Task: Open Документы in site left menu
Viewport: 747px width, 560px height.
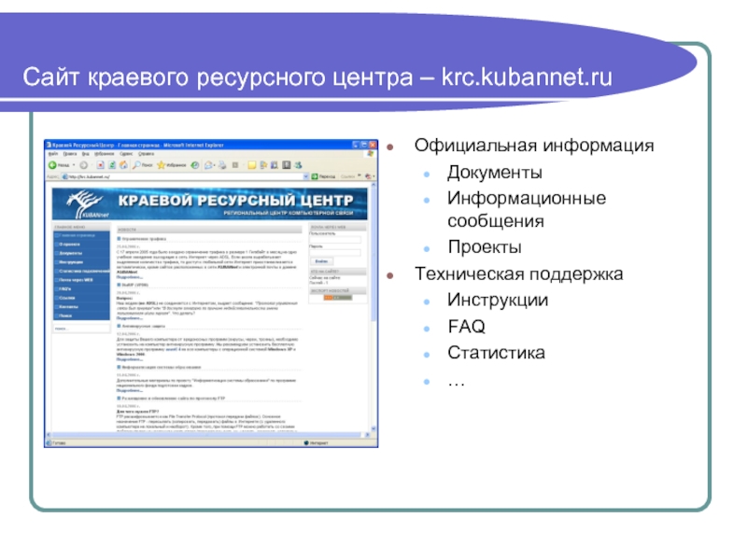Action: click(81, 253)
